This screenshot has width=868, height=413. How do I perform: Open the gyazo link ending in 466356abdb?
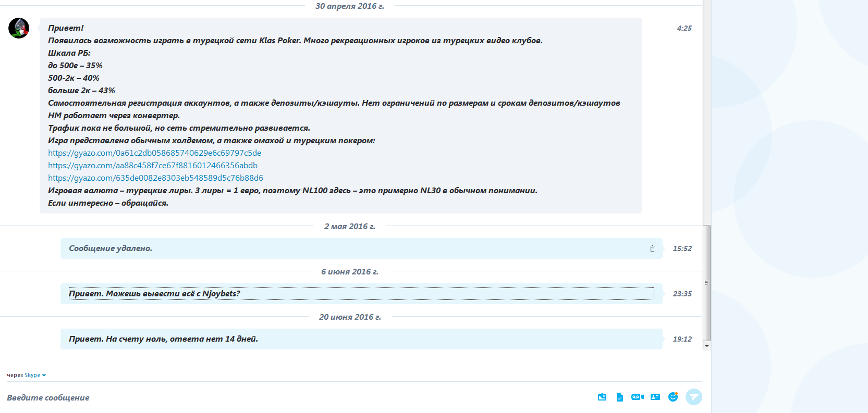tap(153, 165)
